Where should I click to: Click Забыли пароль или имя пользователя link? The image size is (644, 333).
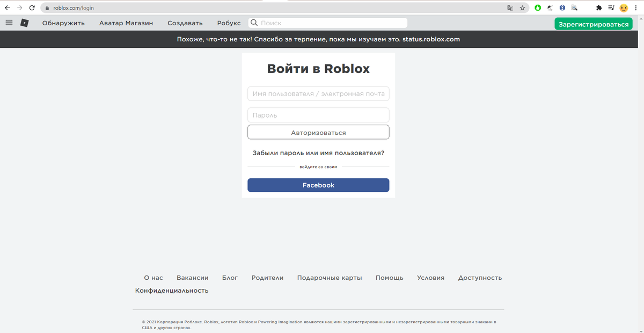318,153
